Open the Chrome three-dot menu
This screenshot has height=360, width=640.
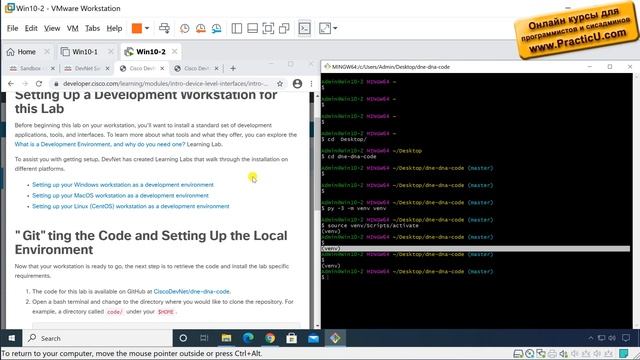[x=311, y=83]
